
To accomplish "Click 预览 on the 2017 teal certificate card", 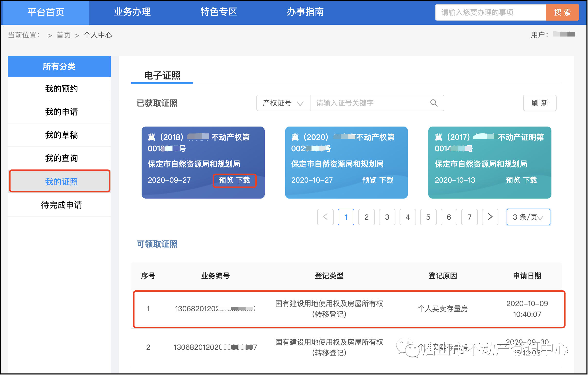I will [513, 180].
